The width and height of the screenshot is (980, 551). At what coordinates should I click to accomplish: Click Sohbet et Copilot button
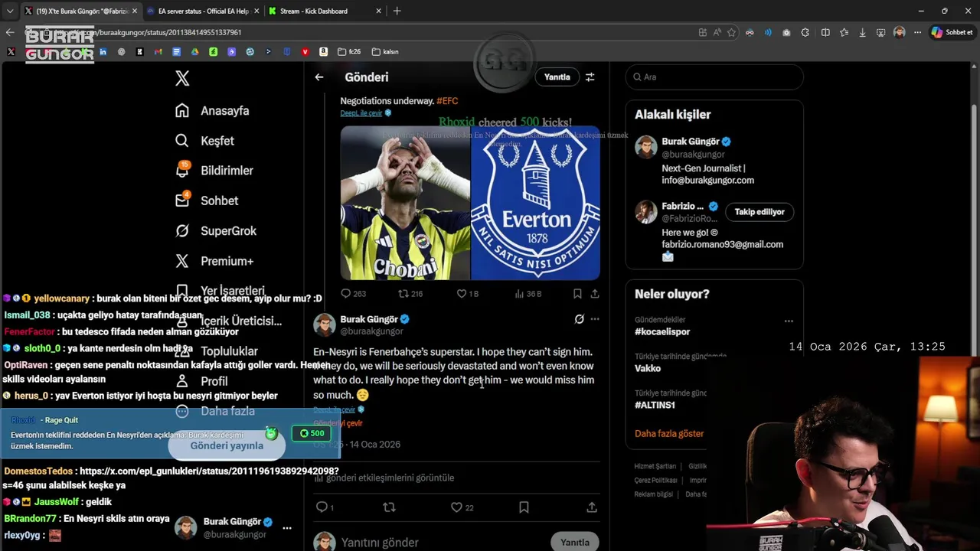pyautogui.click(x=952, y=32)
